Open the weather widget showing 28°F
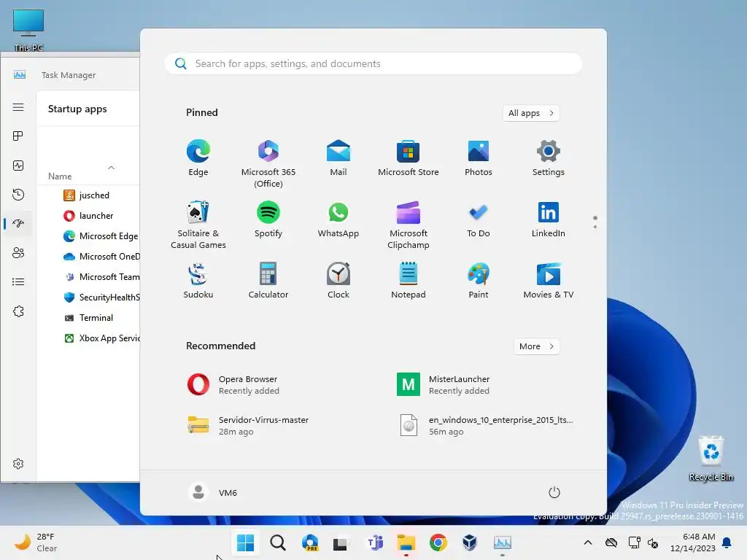The image size is (747, 560). [36, 542]
